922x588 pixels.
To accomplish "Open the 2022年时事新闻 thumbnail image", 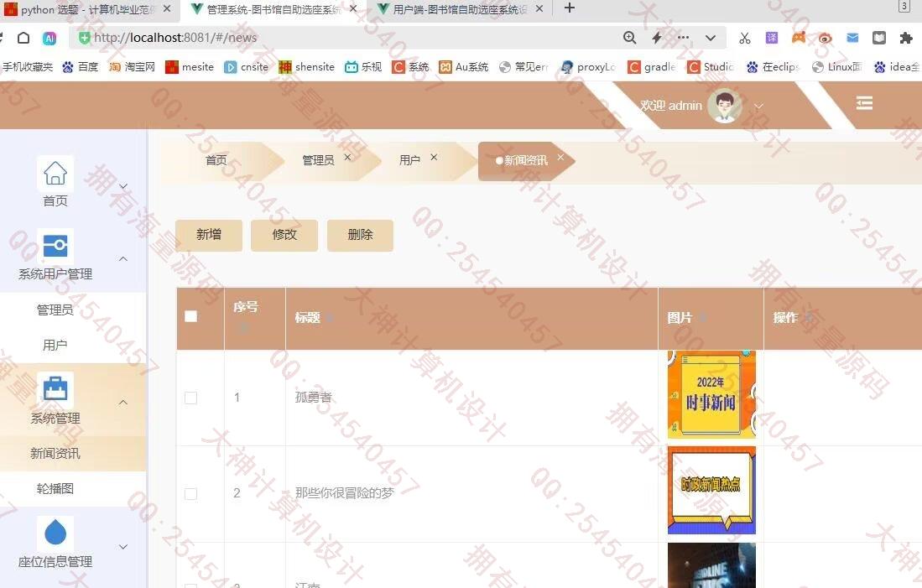I will click(711, 394).
